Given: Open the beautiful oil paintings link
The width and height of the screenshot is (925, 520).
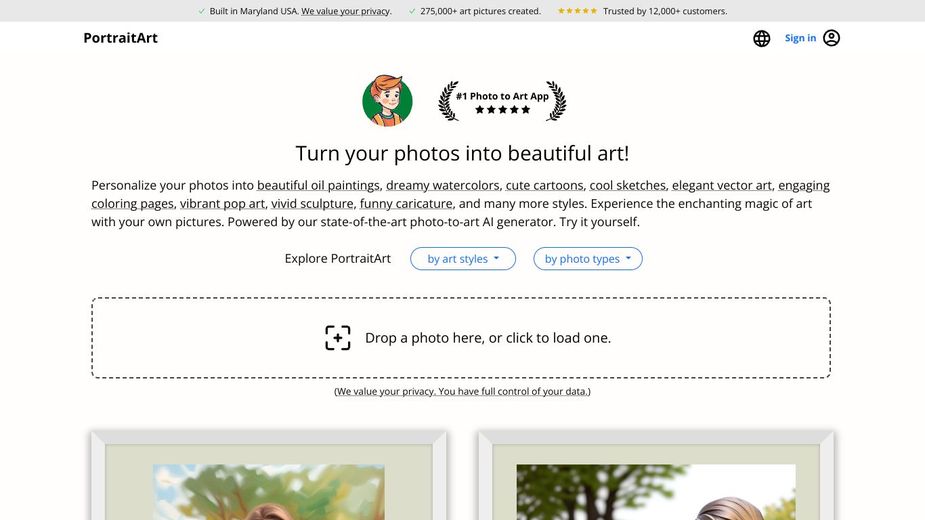Looking at the screenshot, I should coord(318,185).
